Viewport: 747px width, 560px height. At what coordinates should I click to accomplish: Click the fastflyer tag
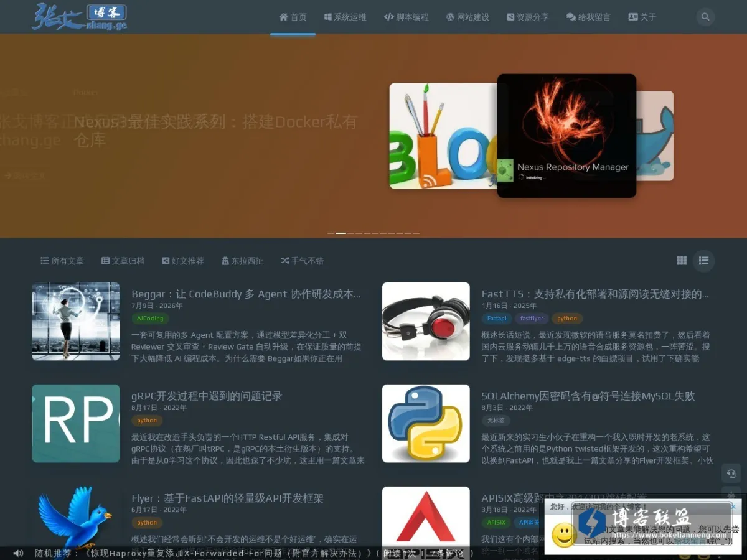point(532,319)
